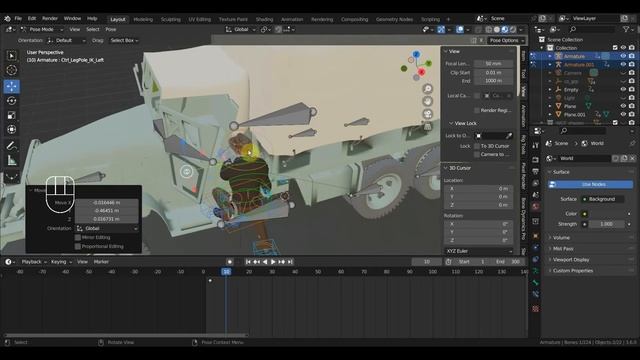Click the new world duplicate icon
The height and width of the screenshot is (360, 640).
click(x=624, y=158)
